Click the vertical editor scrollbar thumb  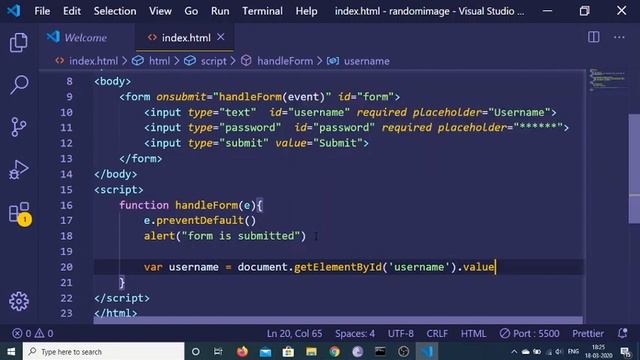(x=634, y=168)
